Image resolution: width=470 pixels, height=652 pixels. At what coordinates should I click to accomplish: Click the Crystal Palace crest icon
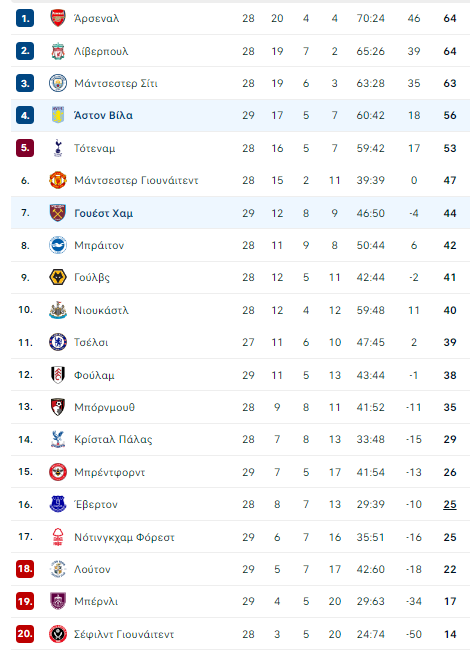tap(58, 439)
